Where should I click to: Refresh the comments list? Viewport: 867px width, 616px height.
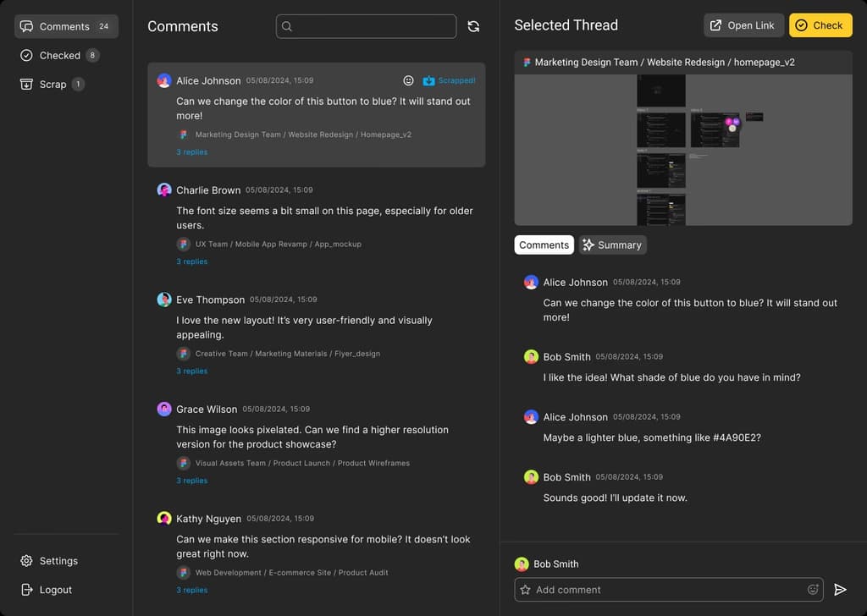[x=473, y=26]
